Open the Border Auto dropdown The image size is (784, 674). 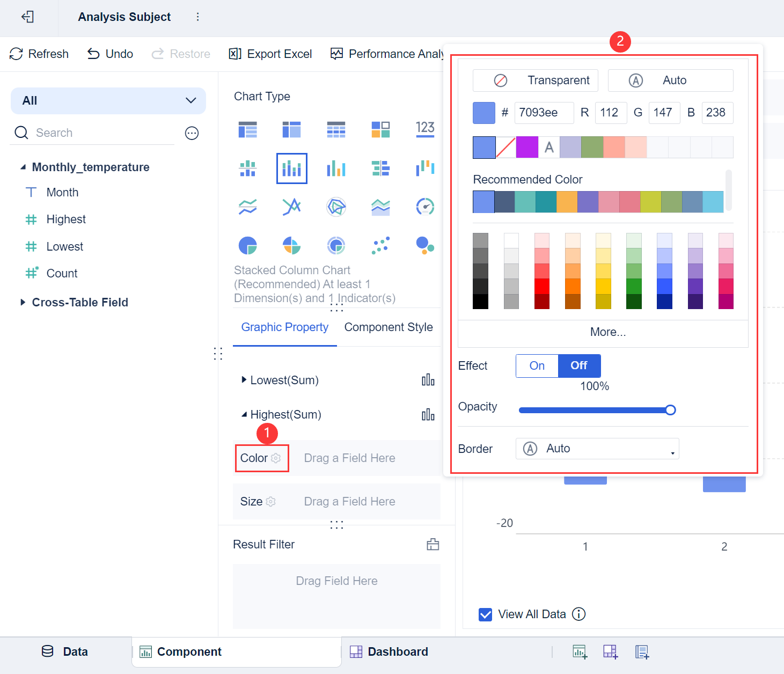597,449
